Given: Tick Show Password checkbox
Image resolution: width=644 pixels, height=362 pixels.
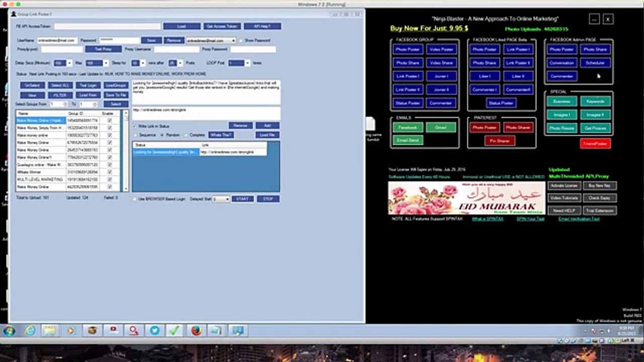Looking at the screenshot, I should 241,40.
